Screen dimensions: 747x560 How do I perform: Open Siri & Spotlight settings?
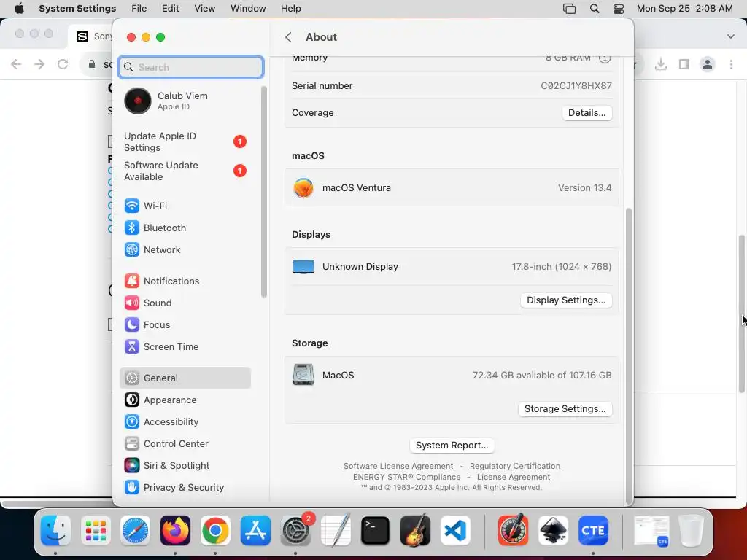(x=185, y=466)
